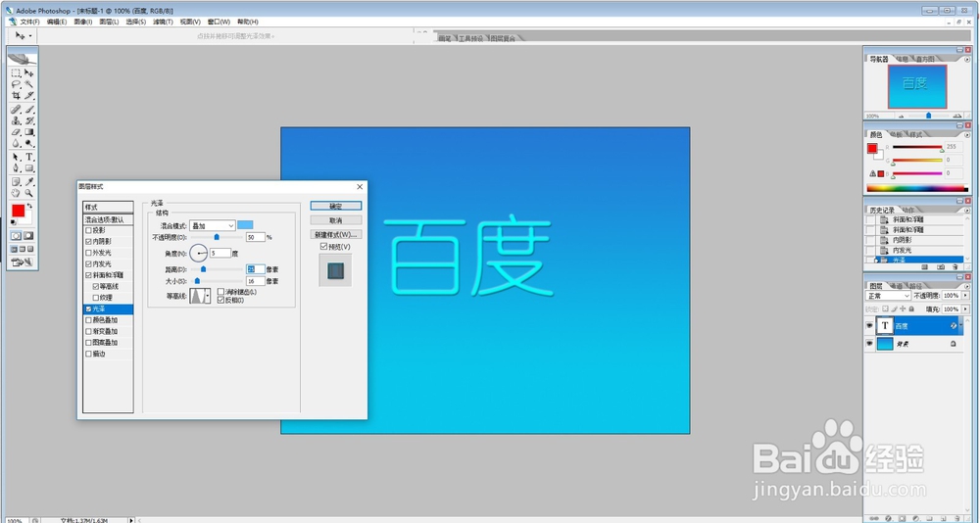
Task: Switch to the 历史记录 history tab
Action: coord(882,210)
